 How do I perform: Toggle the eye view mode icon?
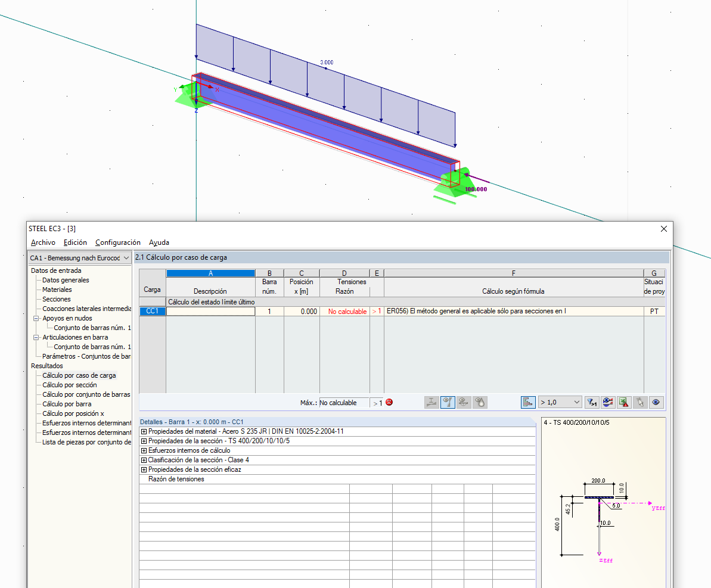point(656,402)
